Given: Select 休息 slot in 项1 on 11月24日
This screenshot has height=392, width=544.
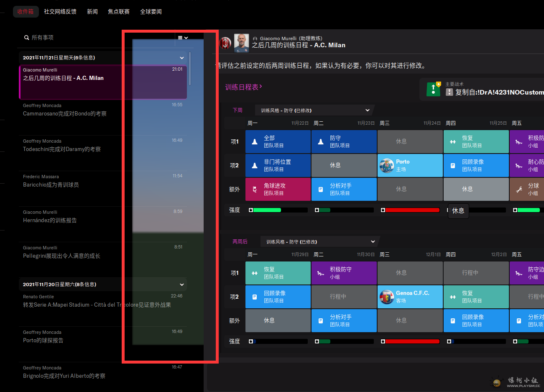Looking at the screenshot, I should click(410, 142).
